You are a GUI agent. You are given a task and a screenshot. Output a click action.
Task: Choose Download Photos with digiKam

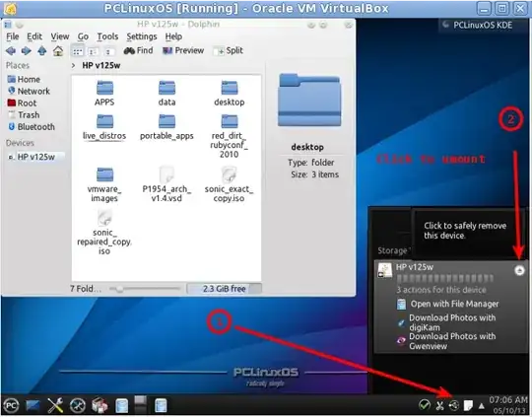446,322
